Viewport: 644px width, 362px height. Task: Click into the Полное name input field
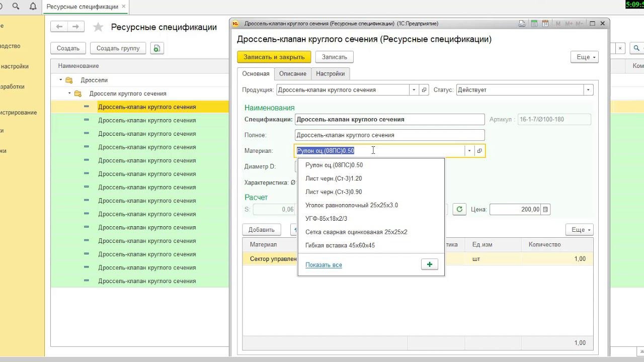[x=389, y=135]
